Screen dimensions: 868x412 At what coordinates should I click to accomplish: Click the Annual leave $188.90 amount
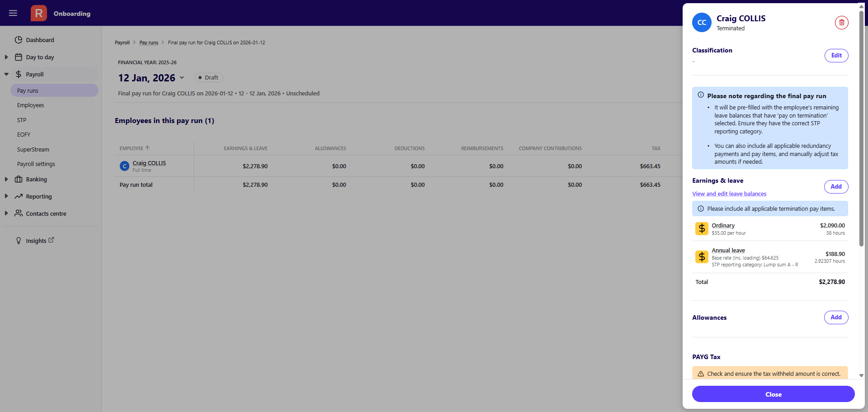pyautogui.click(x=835, y=254)
